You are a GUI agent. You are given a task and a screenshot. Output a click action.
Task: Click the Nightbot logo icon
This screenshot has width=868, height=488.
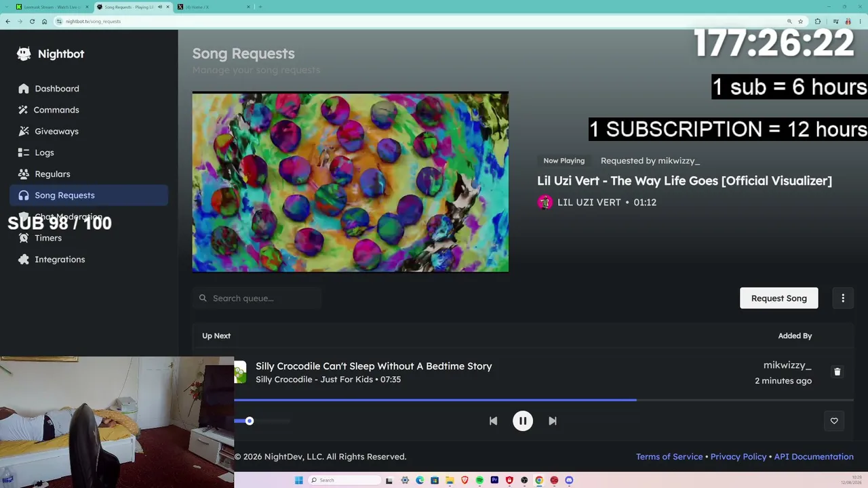(x=24, y=54)
